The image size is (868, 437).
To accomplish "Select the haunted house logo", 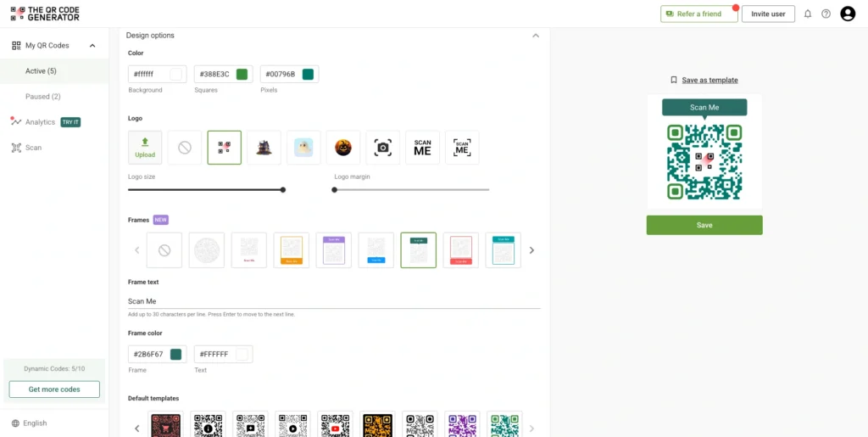I will point(264,148).
